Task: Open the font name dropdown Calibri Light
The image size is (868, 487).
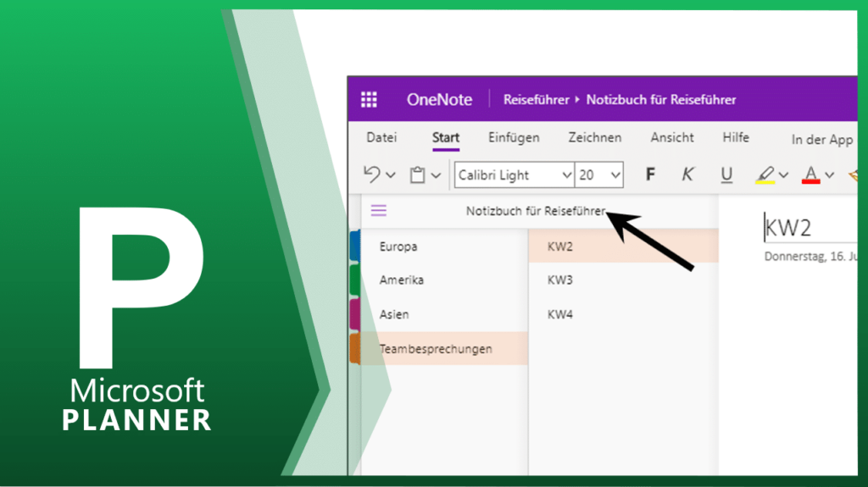Action: pos(515,175)
